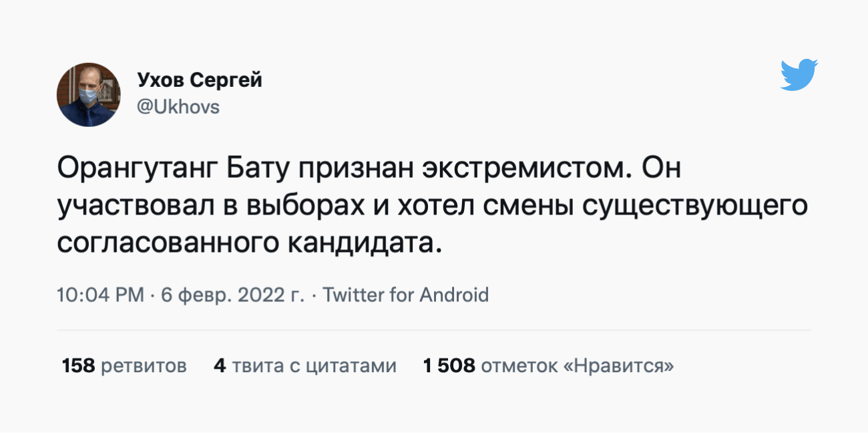This screenshot has height=433, width=868.
Task: Click the date 6 февр. 2022 г.
Action: click(x=232, y=295)
